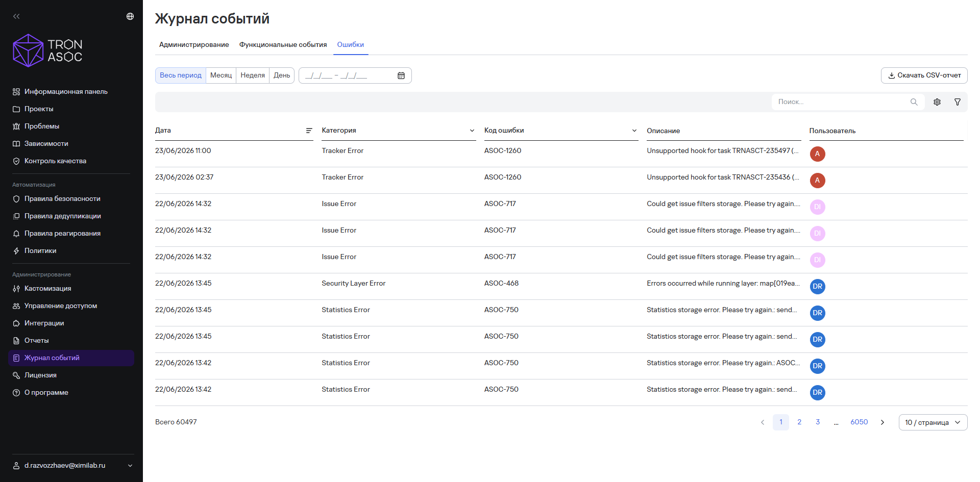Open О программе page

coord(46,393)
